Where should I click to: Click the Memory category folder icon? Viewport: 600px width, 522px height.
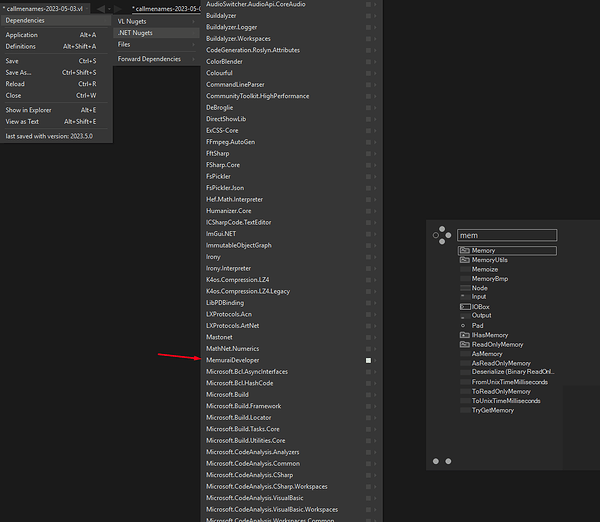coord(465,250)
